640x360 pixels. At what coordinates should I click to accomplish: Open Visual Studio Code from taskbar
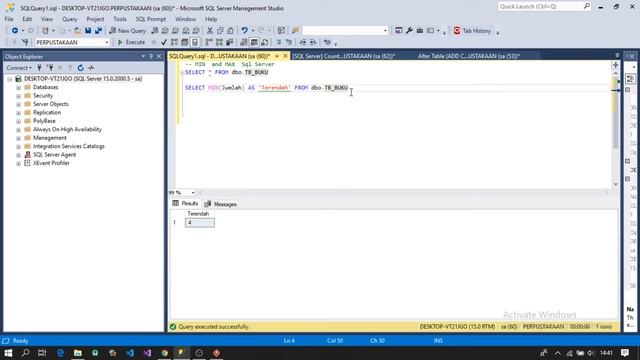click(x=130, y=353)
